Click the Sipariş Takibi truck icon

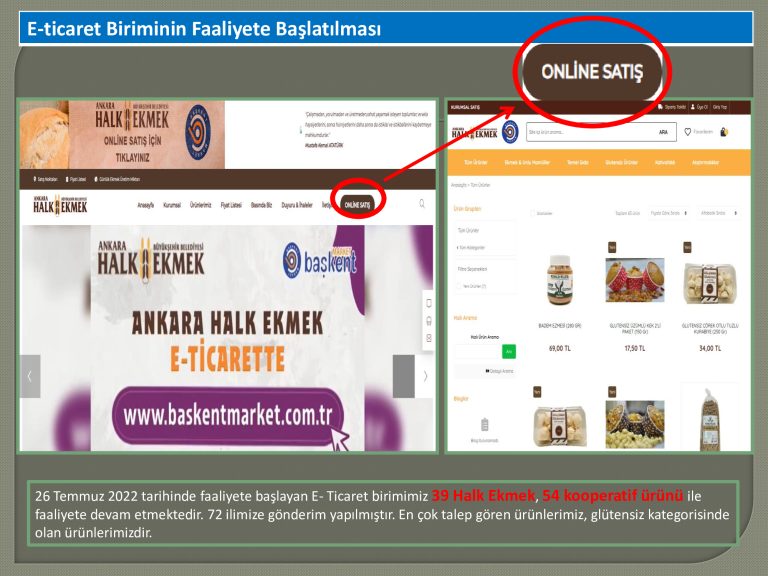[x=660, y=107]
